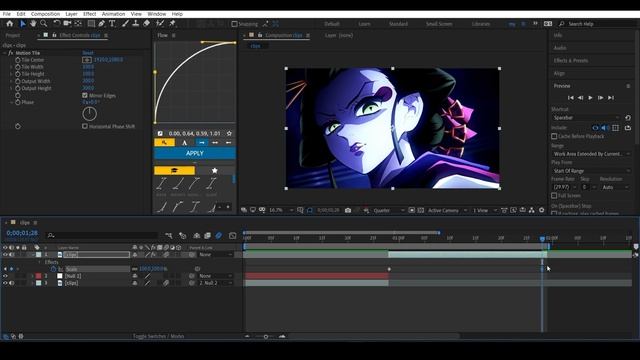Select the Clone Stamp tool
The width and height of the screenshot is (640, 360).
pos(136,24)
